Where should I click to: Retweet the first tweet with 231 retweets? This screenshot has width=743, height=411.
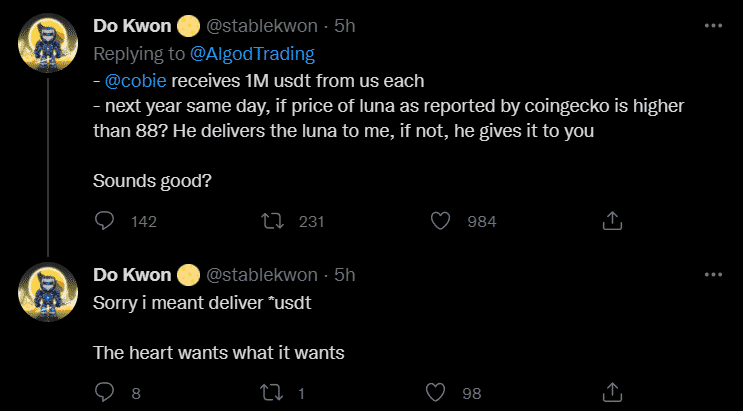(x=270, y=221)
